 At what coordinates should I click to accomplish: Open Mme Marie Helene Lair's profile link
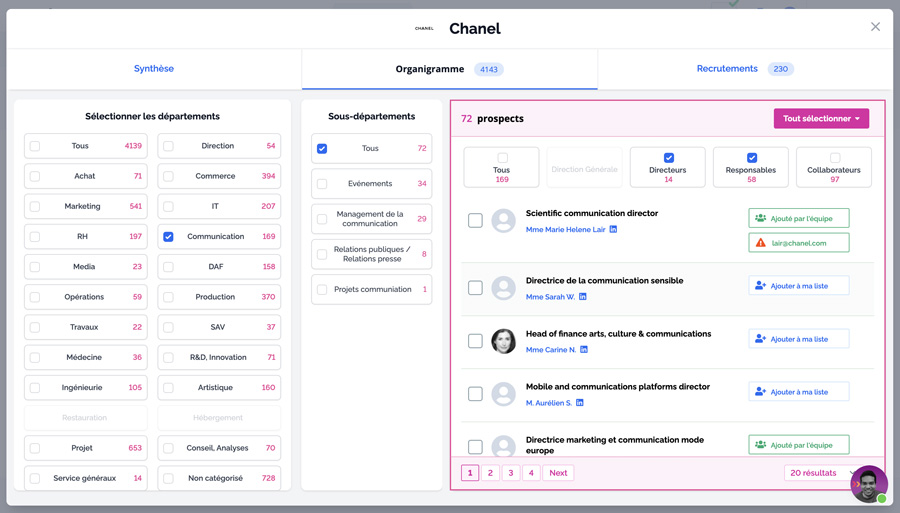565,230
